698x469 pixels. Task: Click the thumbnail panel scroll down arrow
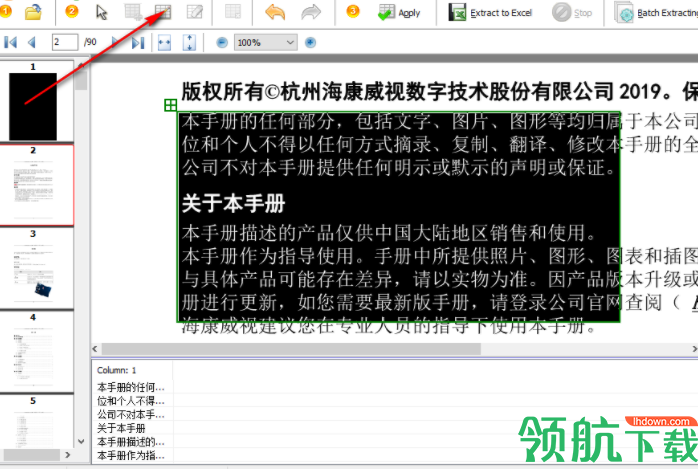click(81, 442)
